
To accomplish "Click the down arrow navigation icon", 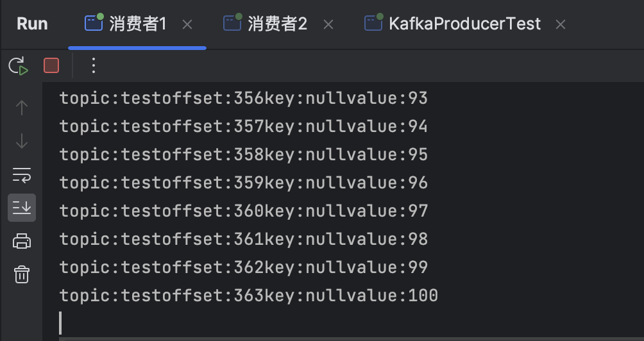I will [x=22, y=141].
